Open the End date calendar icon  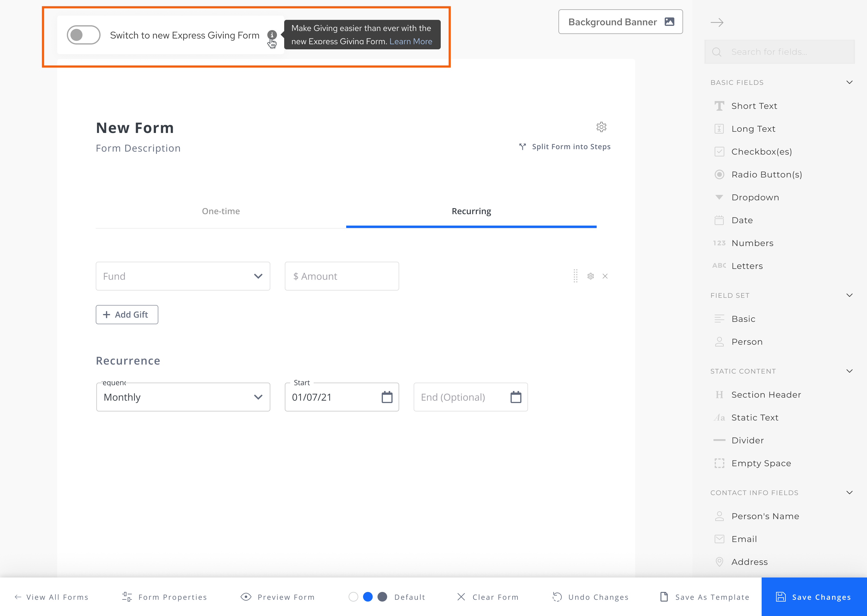point(515,397)
